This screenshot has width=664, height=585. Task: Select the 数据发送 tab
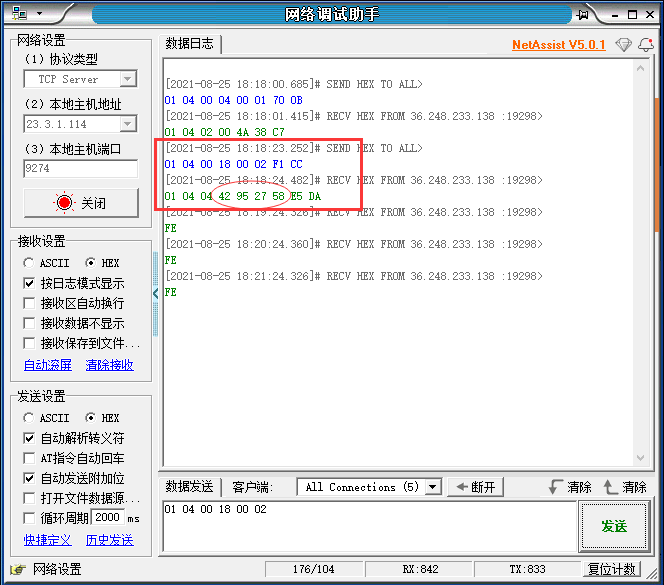pyautogui.click(x=189, y=487)
